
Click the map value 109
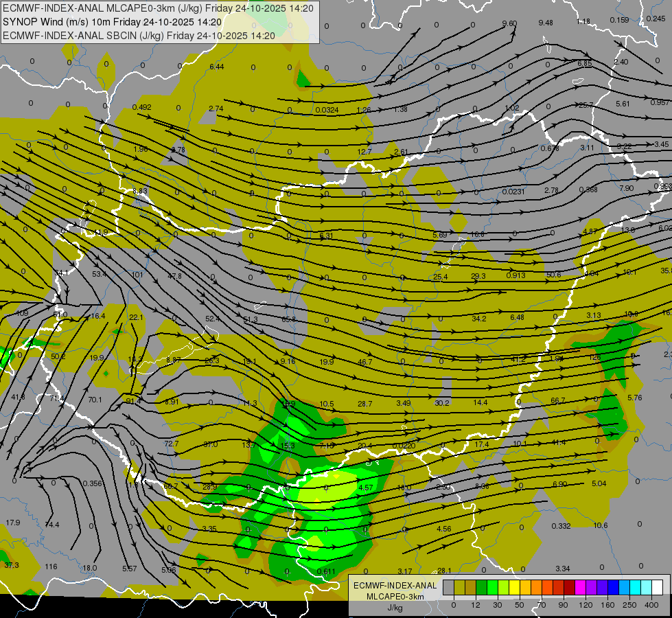pos(22,313)
